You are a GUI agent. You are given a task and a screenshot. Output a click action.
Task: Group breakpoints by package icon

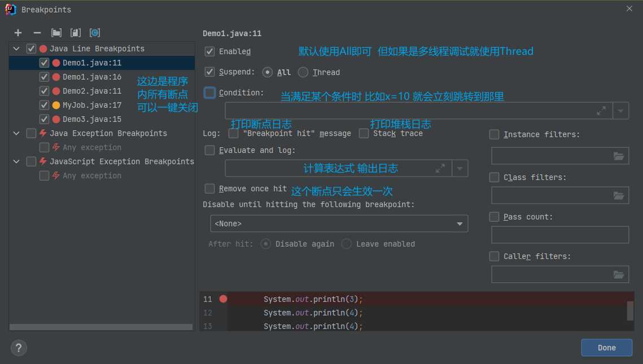[x=56, y=33]
